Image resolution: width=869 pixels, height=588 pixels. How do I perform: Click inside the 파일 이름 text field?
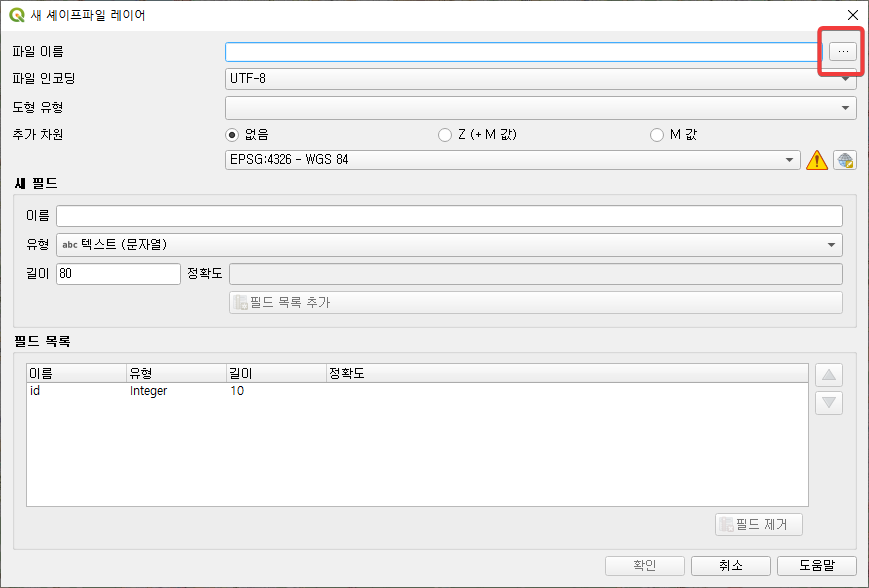pyautogui.click(x=522, y=51)
